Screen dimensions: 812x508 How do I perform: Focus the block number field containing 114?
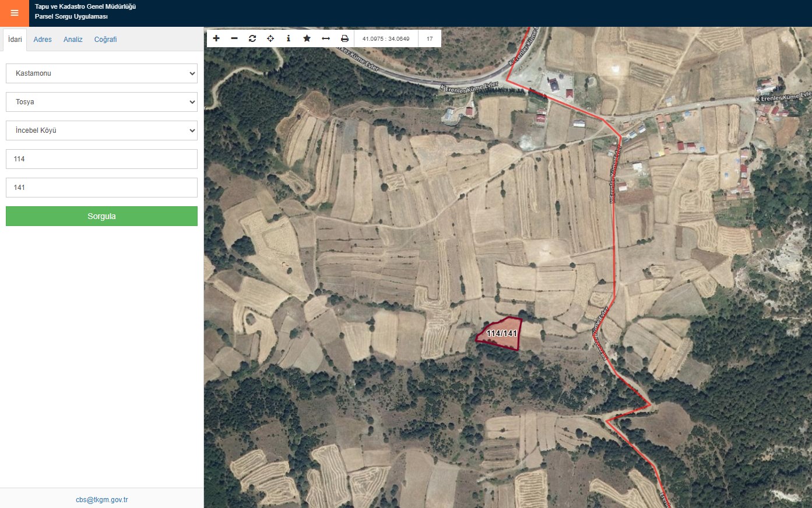click(x=101, y=159)
